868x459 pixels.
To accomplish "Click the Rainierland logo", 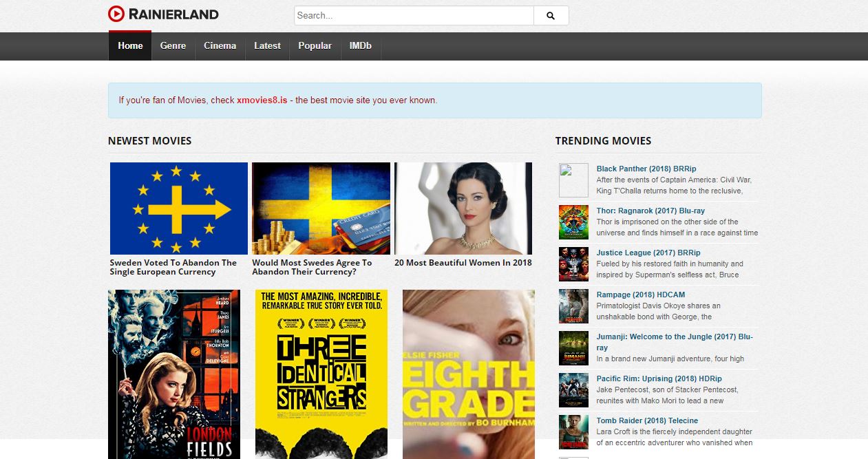I will click(x=163, y=14).
